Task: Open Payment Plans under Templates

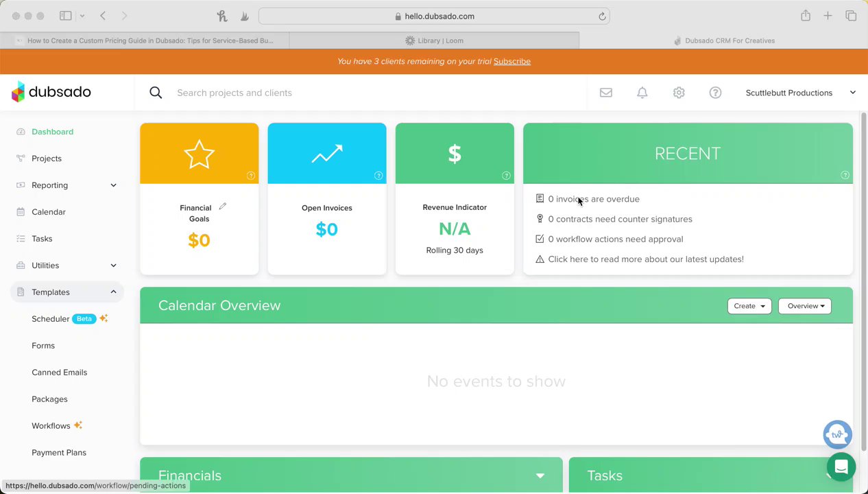Action: 59,453
